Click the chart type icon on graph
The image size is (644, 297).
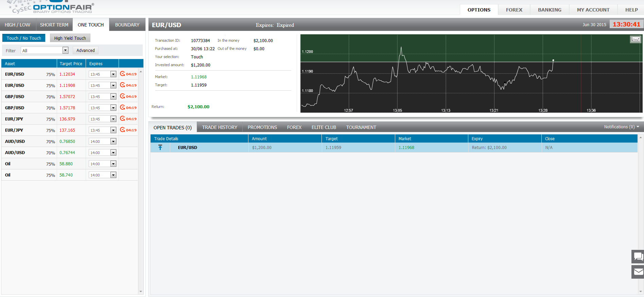(x=635, y=39)
